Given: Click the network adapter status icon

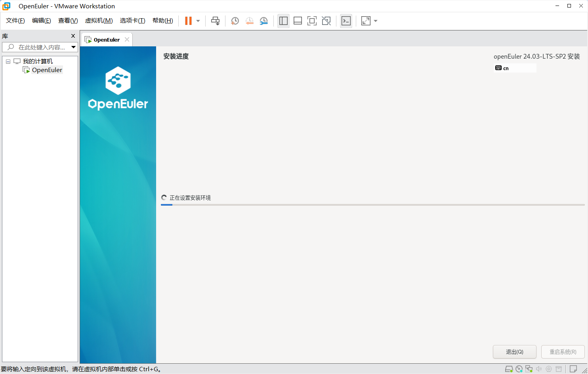Looking at the screenshot, I should [x=529, y=369].
